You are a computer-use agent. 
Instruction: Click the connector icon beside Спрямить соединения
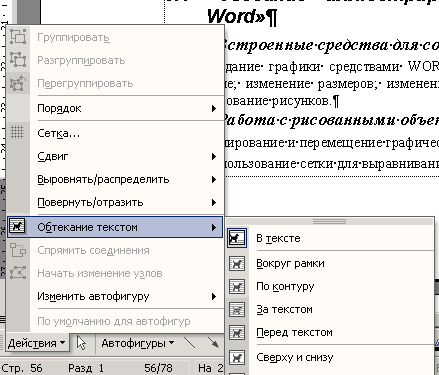[x=18, y=250]
